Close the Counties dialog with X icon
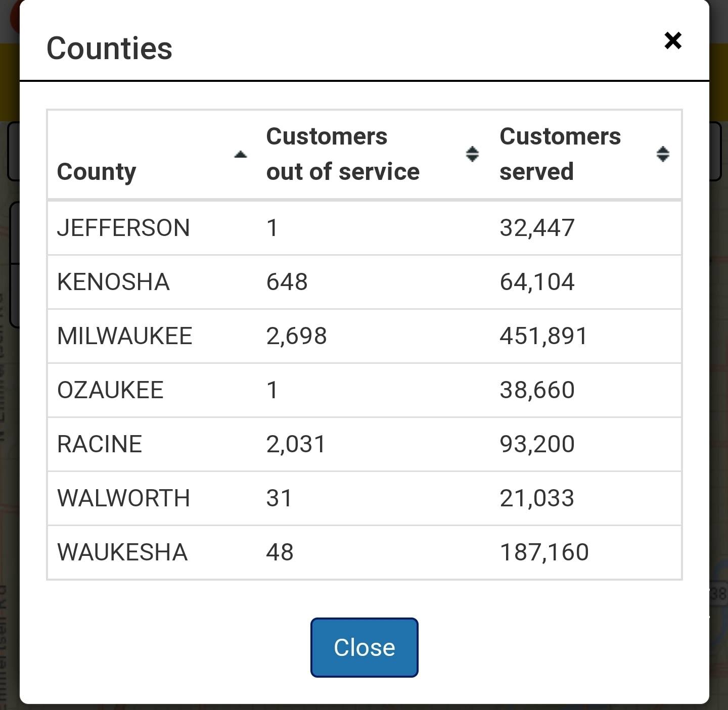Image resolution: width=728 pixels, height=710 pixels. pyautogui.click(x=673, y=40)
